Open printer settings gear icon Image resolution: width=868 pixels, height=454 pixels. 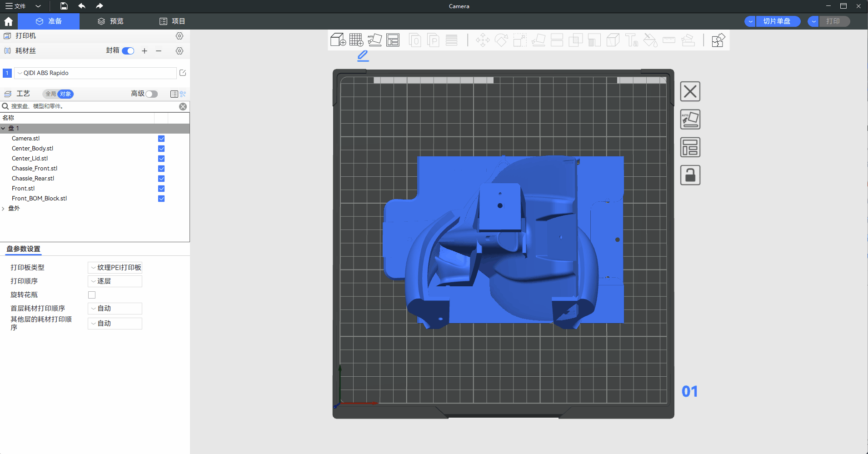tap(180, 36)
